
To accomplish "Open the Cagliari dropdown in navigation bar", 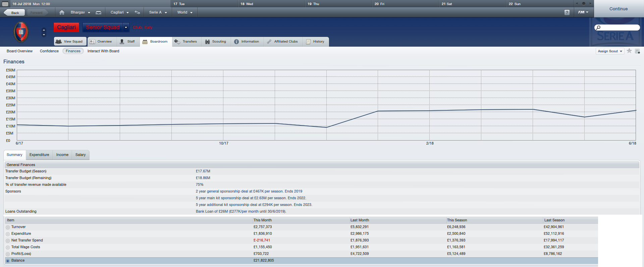I will point(120,12).
